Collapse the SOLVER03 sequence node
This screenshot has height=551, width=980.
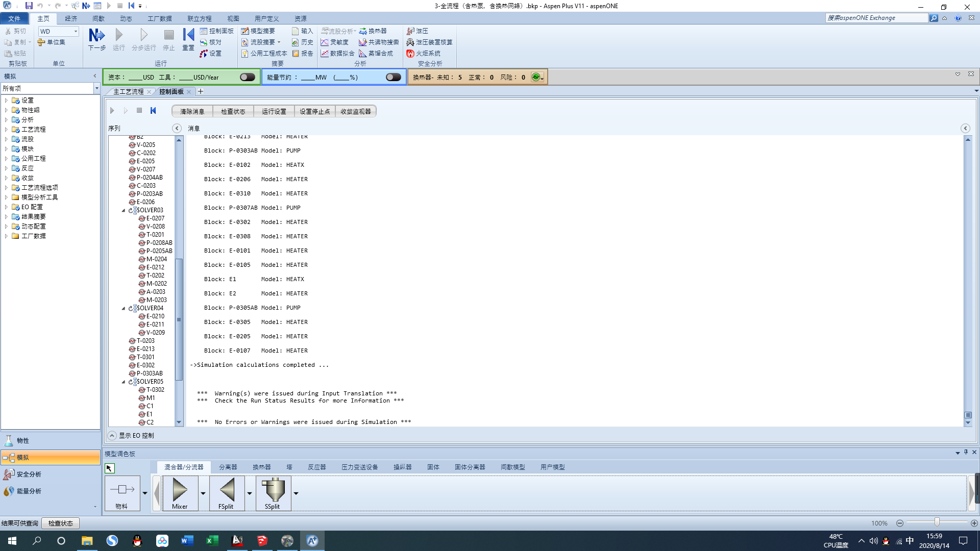pos(124,210)
